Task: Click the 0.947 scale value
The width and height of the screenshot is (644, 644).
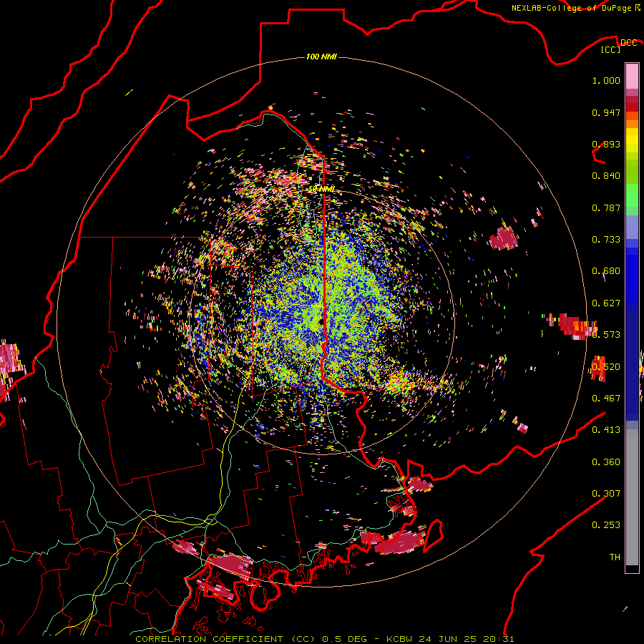Action: [606, 112]
